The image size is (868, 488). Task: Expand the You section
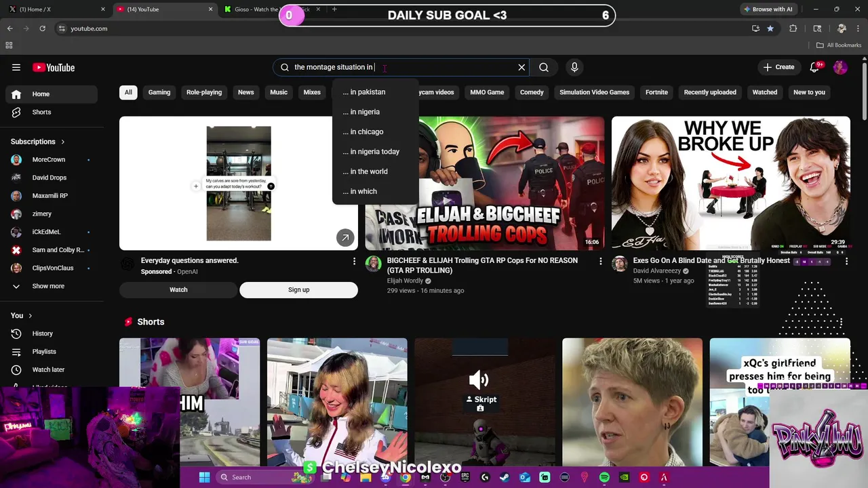(22, 315)
